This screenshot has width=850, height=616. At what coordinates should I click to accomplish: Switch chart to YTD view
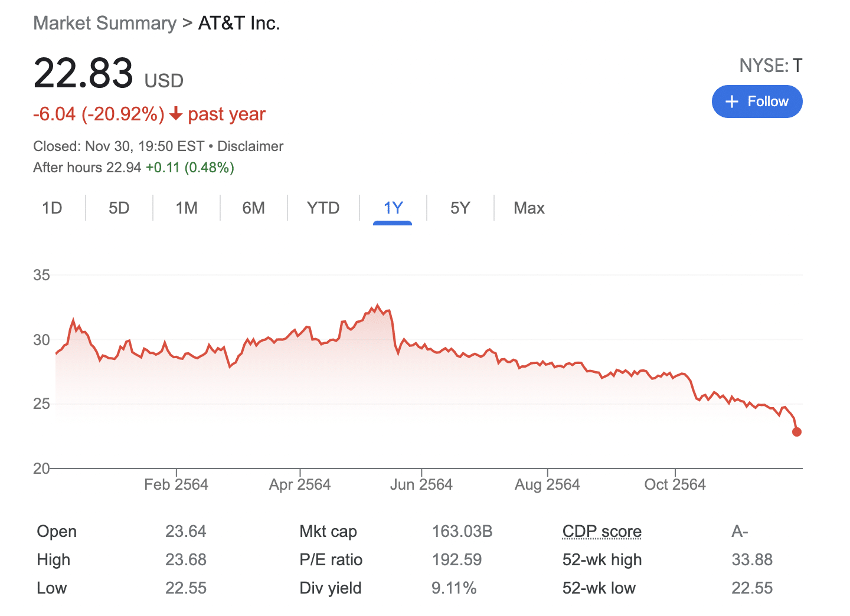pos(323,208)
